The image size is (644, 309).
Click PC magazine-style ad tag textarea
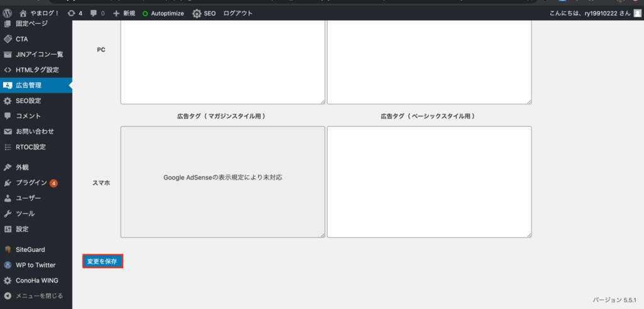[x=223, y=62]
